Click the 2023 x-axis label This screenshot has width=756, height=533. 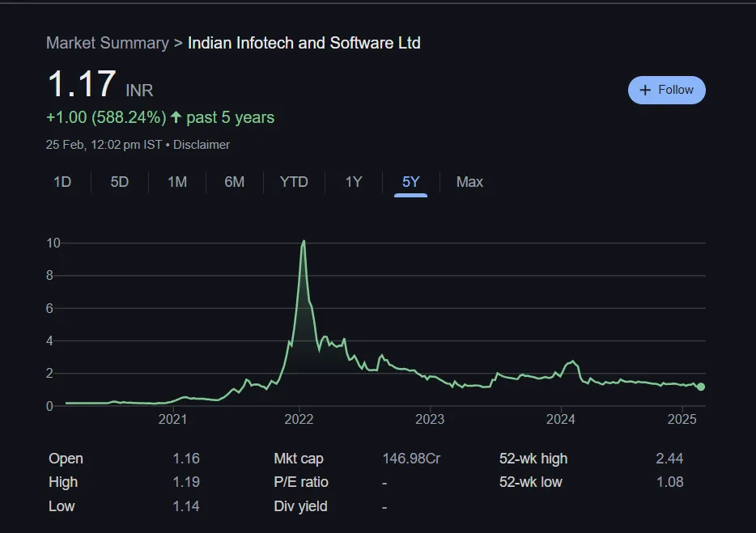[430, 419]
